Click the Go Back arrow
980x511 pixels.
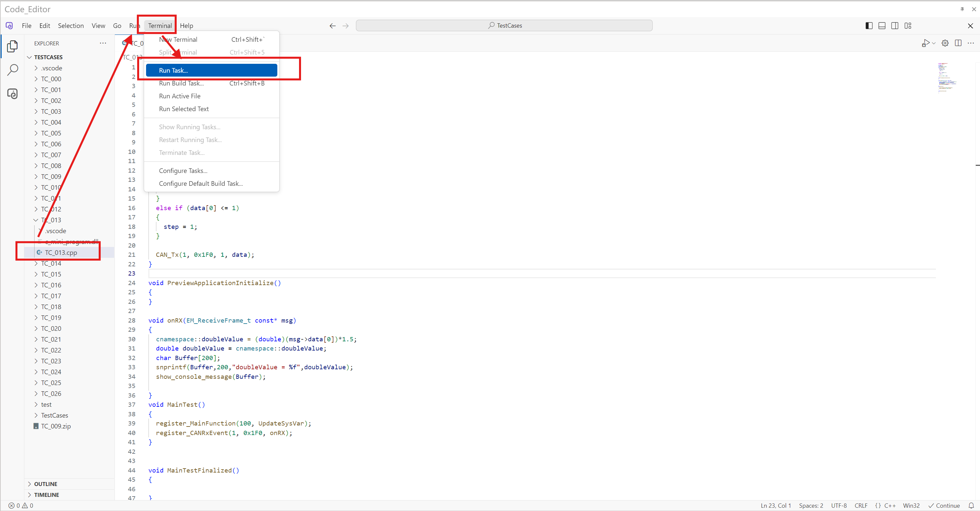pos(333,25)
